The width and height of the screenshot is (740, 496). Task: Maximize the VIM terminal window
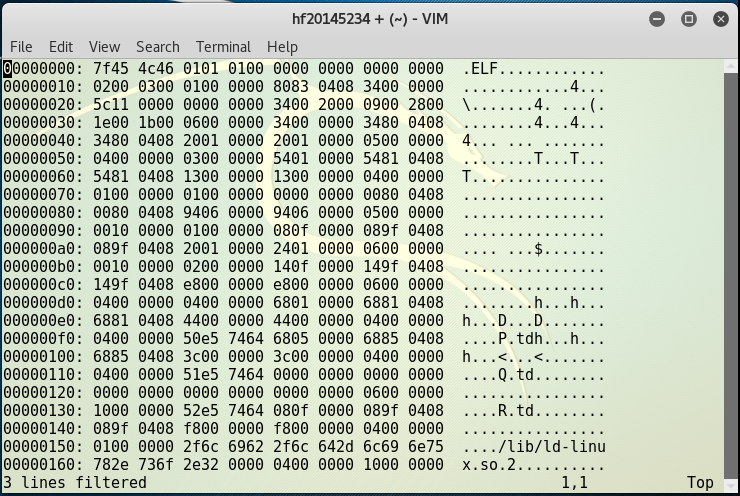(689, 19)
